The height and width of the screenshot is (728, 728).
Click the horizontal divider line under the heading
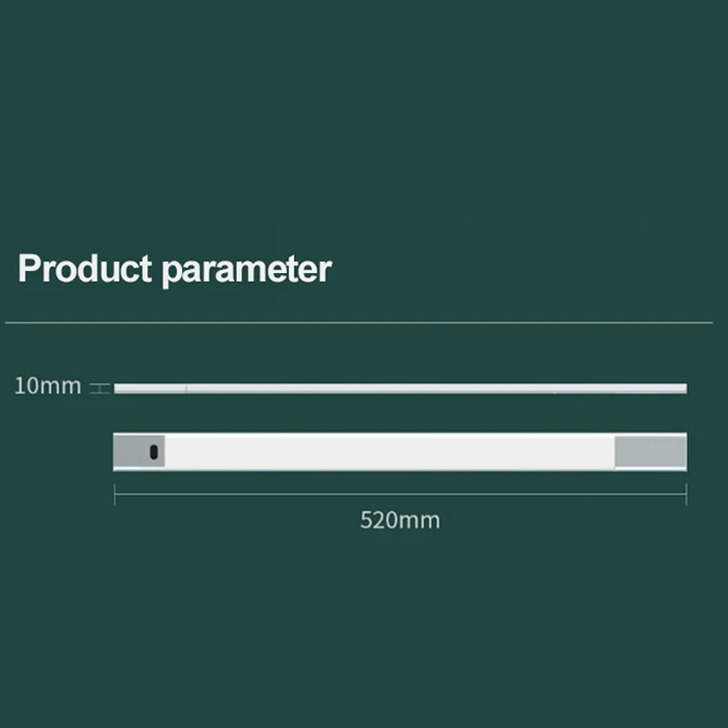(359, 322)
